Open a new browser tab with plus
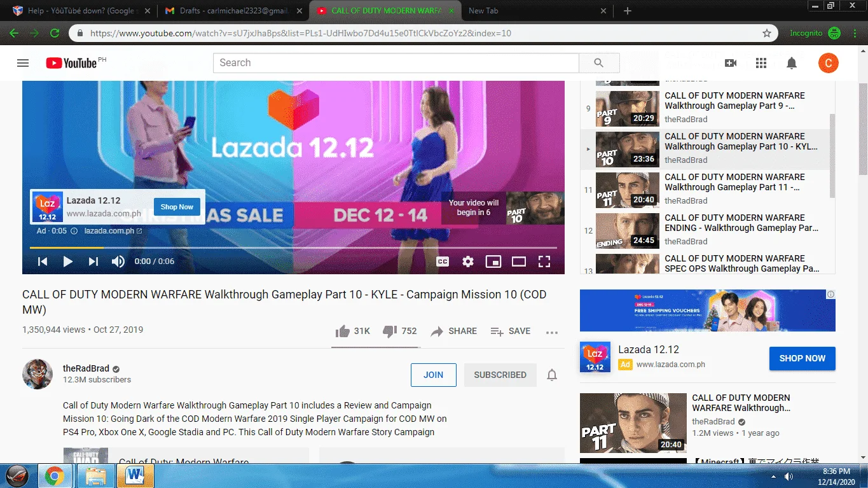868x488 pixels. [x=627, y=11]
